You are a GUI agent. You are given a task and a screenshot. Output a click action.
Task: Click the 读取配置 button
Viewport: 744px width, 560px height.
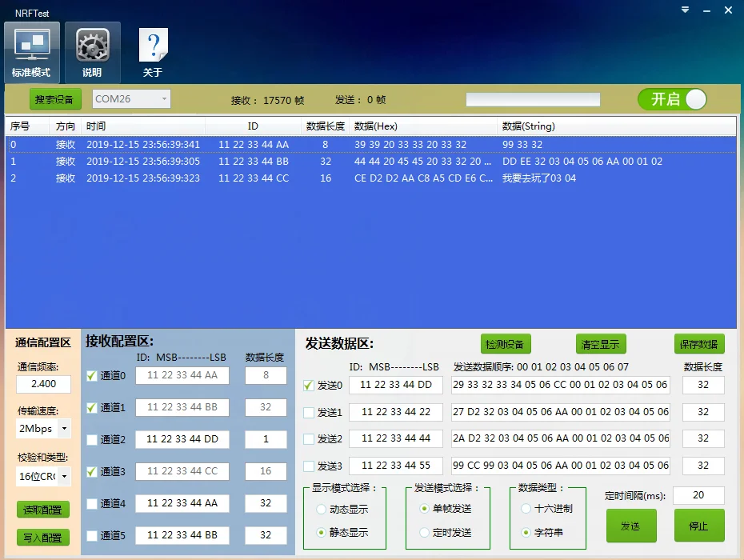42,510
